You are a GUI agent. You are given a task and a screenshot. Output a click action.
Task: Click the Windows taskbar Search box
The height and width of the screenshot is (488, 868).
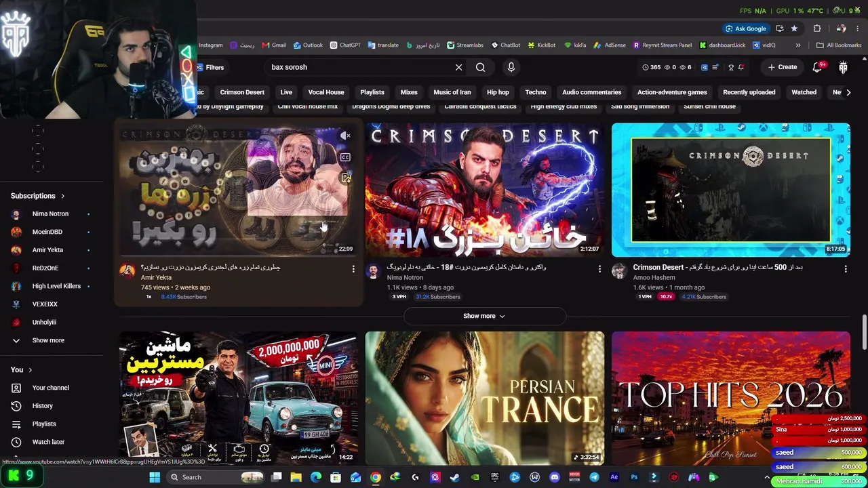click(x=215, y=477)
